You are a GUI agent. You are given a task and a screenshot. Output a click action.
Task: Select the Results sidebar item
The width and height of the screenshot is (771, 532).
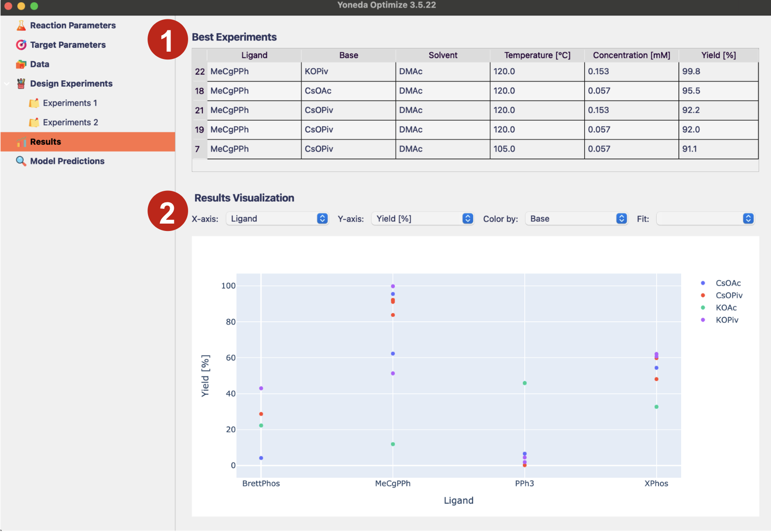click(x=88, y=142)
